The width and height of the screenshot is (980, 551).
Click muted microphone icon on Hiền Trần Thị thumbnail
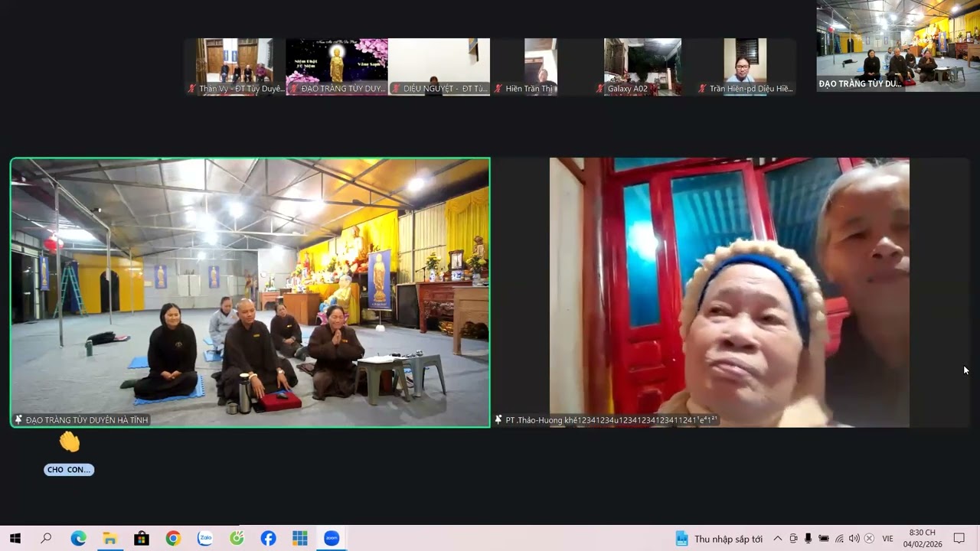click(x=498, y=89)
